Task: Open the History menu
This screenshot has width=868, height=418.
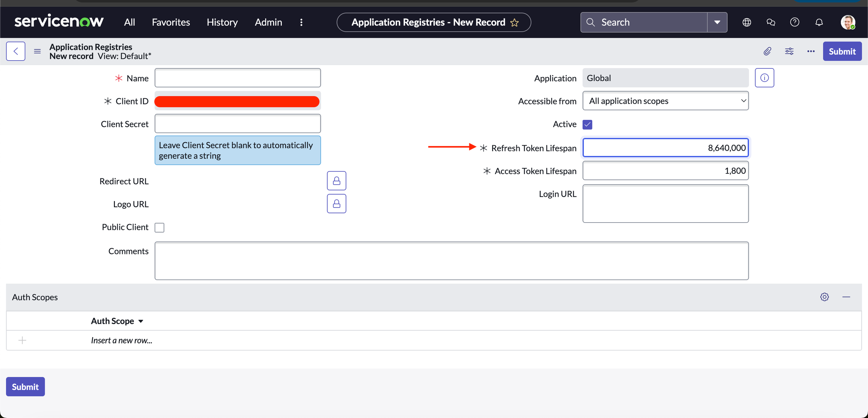Action: pyautogui.click(x=222, y=22)
